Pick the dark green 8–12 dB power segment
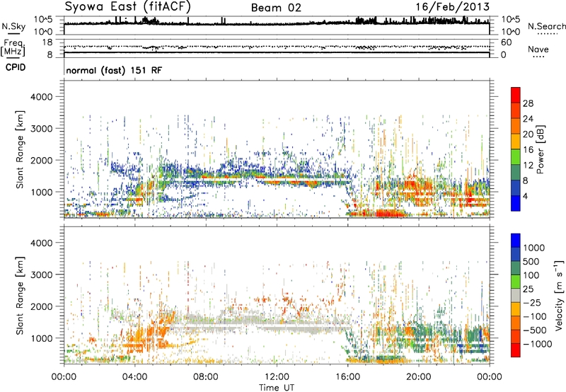This screenshot has width=566, height=392. pos(516,173)
